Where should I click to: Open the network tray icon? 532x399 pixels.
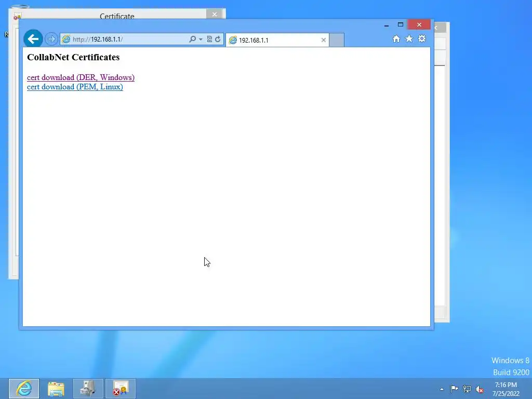[467, 389]
